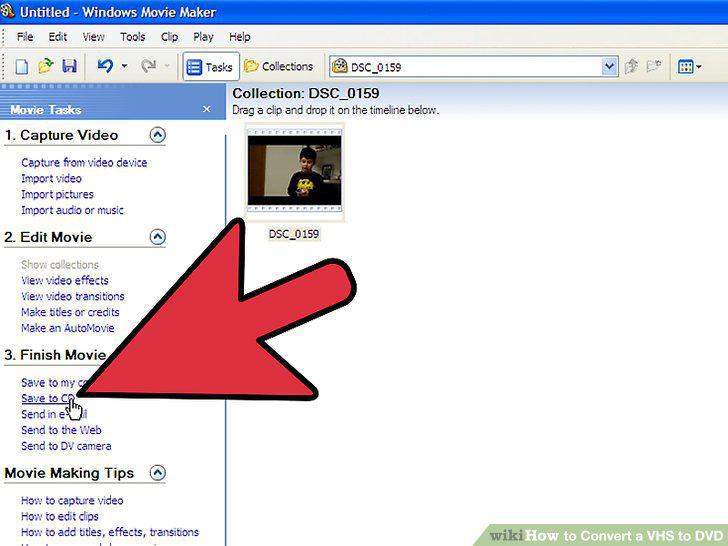This screenshot has width=728, height=546.
Task: Open the Edit menu
Action: [58, 37]
